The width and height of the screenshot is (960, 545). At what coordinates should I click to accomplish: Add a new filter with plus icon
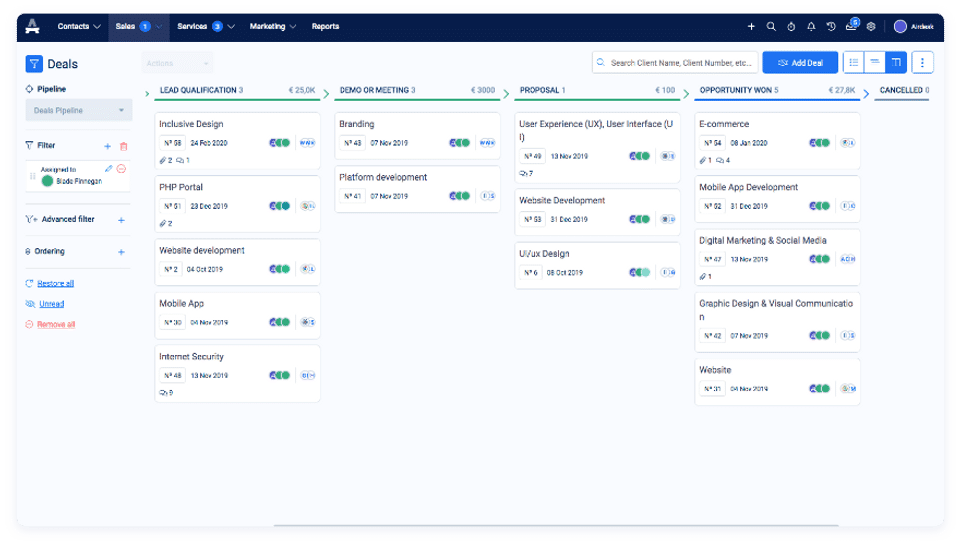click(x=107, y=146)
